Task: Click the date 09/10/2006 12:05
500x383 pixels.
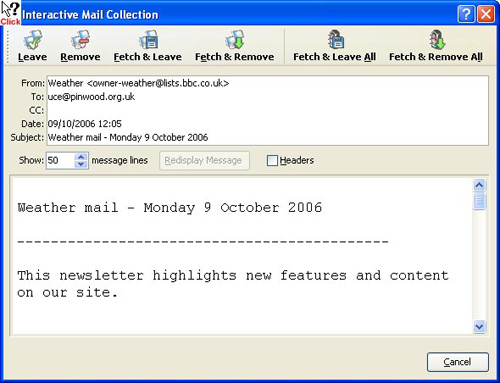Action: [x=85, y=124]
